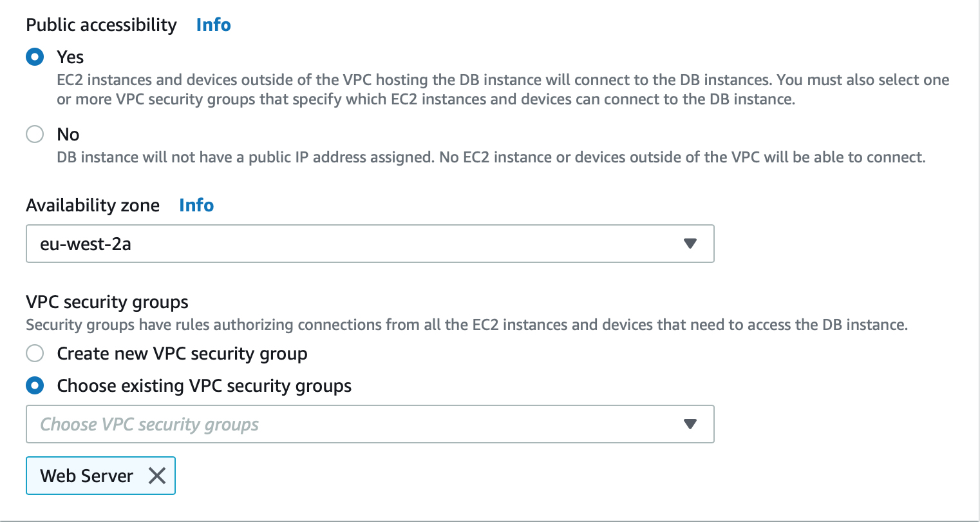Click 'Create new VPC security group' label text
This screenshot has width=980, height=522.
pyautogui.click(x=182, y=353)
